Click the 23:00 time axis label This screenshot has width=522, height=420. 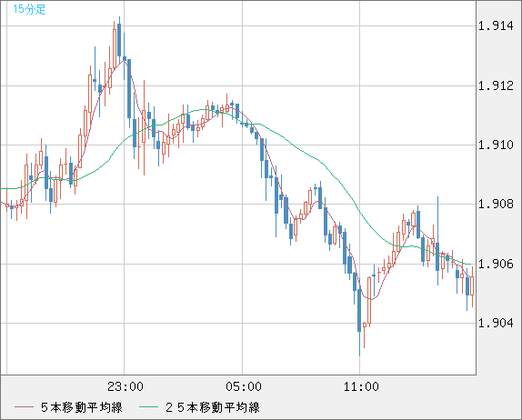coord(125,386)
